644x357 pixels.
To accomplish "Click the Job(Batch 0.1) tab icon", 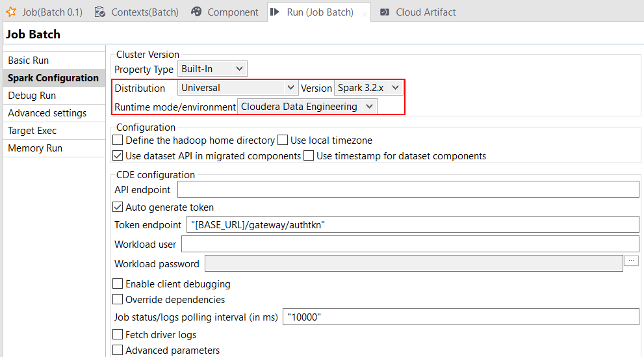I will coord(11,12).
